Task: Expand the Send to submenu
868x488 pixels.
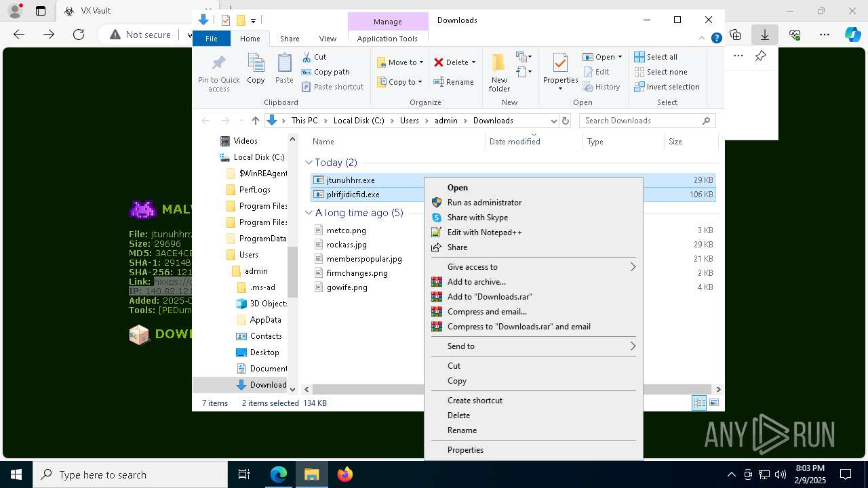Action: tap(633, 346)
